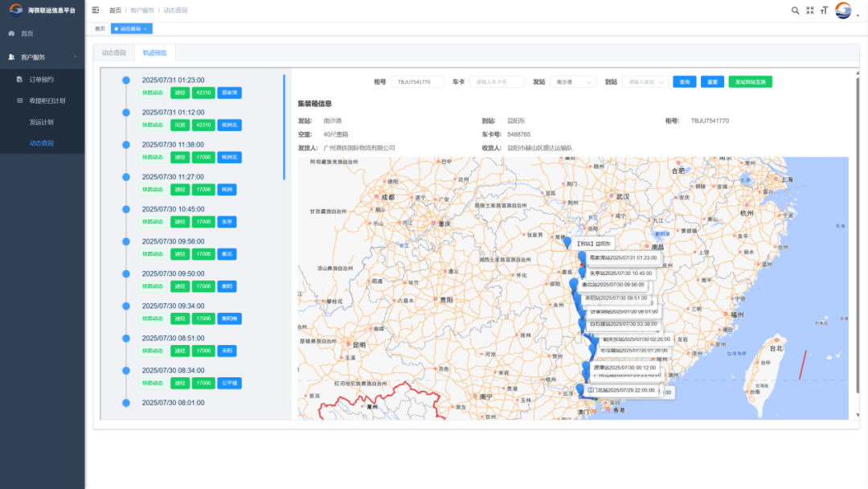Viewport: 868px width, 489px height.
Task: Click 首页 in the breadcrumb
Action: pos(115,10)
